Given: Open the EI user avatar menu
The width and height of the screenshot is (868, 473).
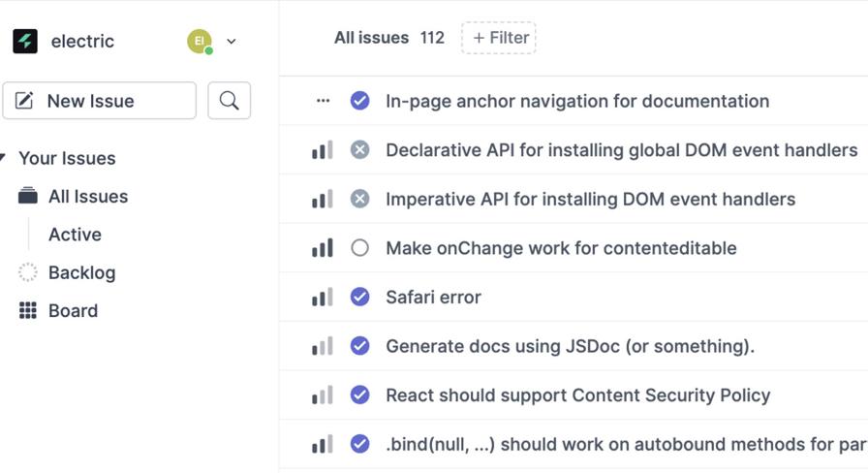Looking at the screenshot, I should (x=200, y=41).
